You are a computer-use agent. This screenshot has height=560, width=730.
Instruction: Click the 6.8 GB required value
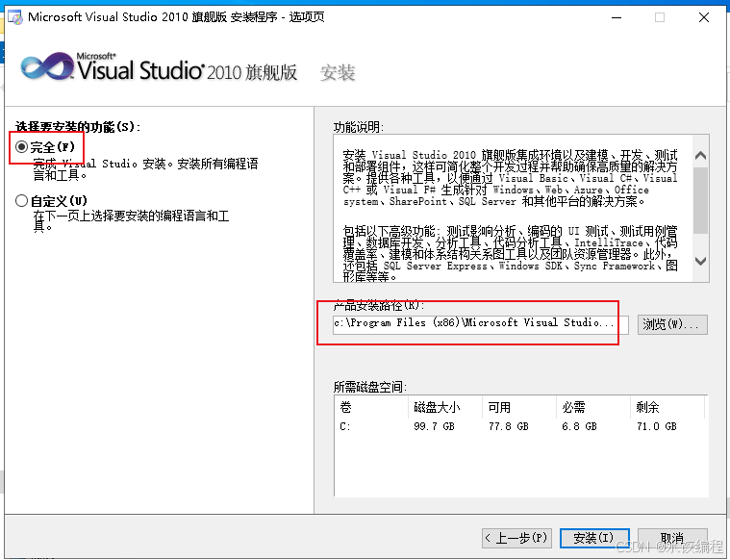point(579,426)
